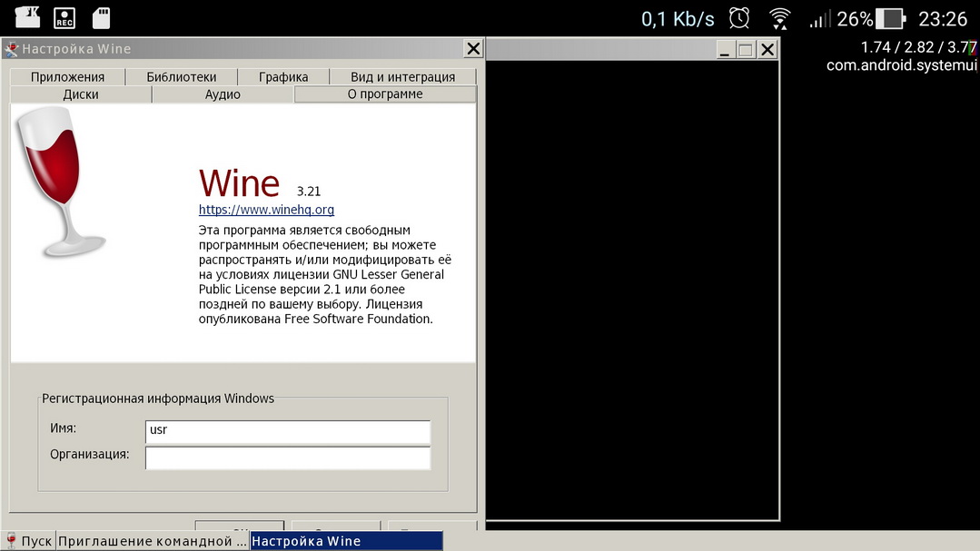The width and height of the screenshot is (980, 551).
Task: Tap the first notification icon in status bar
Action: point(27,17)
